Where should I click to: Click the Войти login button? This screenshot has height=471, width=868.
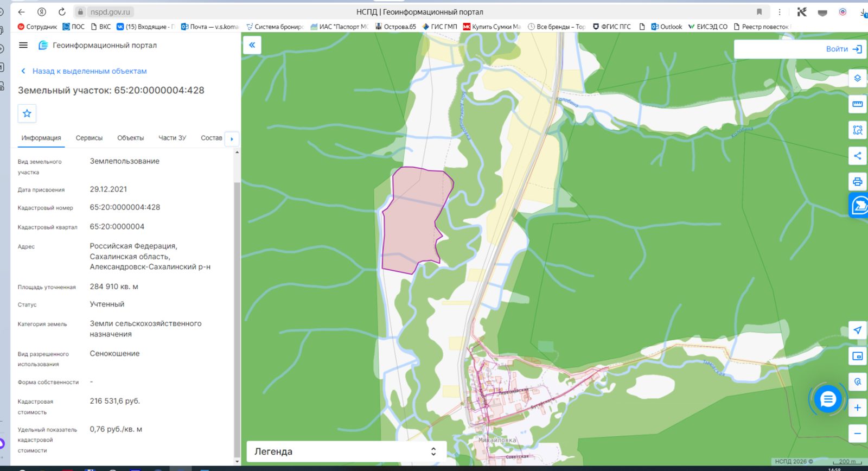844,49
